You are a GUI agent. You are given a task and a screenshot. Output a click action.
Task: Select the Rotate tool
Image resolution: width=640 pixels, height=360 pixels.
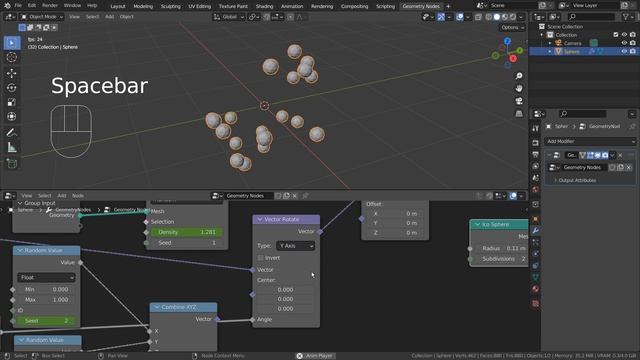click(12, 87)
